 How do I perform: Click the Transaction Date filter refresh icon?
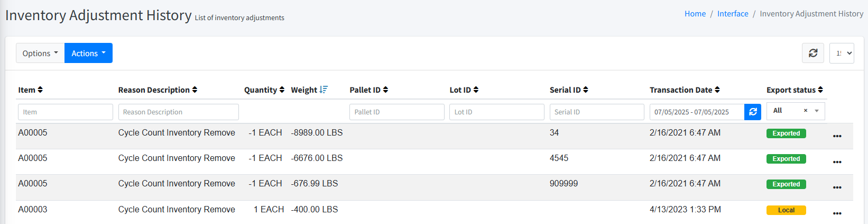tap(753, 112)
